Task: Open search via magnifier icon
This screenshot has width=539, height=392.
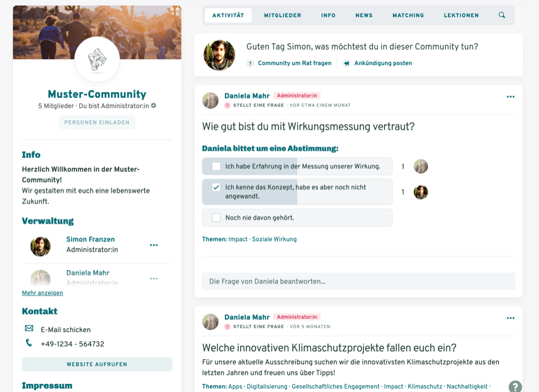Action: 502,15
